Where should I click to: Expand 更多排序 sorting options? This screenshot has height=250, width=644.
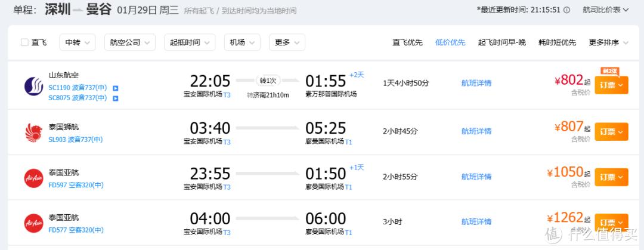coord(608,42)
